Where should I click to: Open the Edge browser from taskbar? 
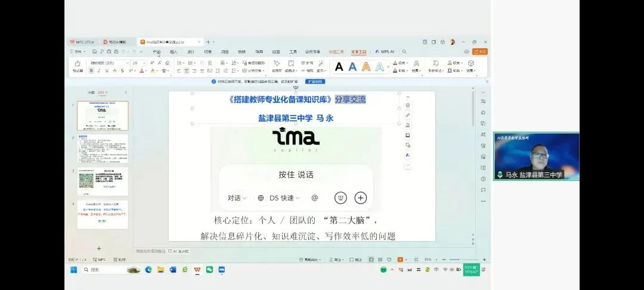point(148,270)
